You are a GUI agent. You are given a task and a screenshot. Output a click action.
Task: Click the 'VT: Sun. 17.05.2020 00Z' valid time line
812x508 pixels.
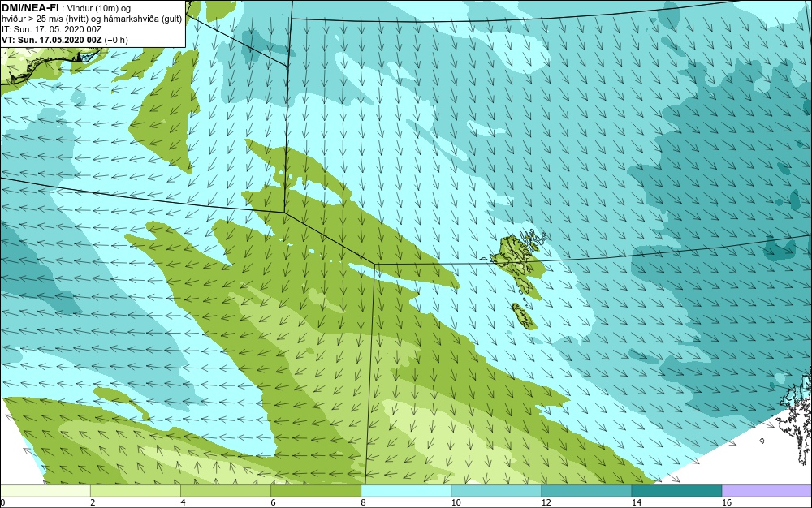65,40
